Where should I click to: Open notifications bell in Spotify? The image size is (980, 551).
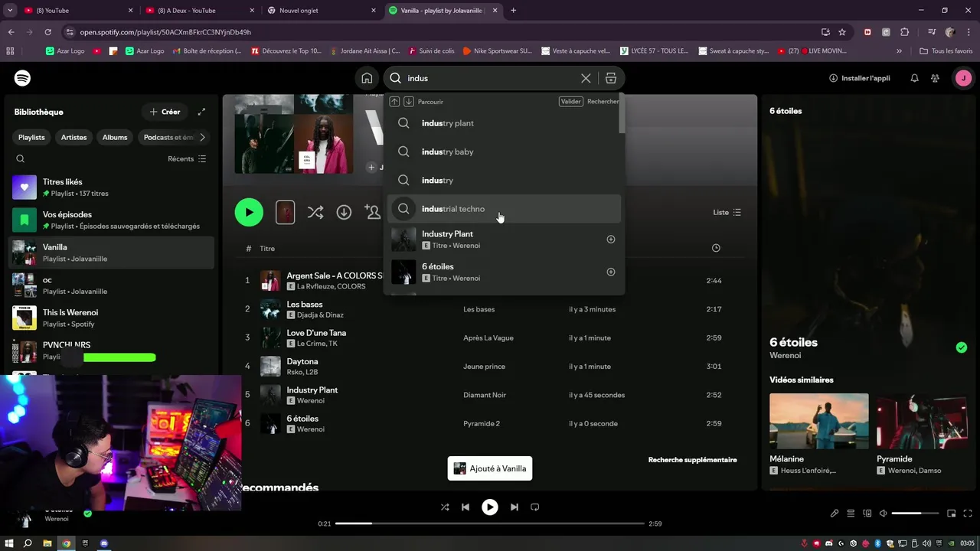(x=914, y=78)
